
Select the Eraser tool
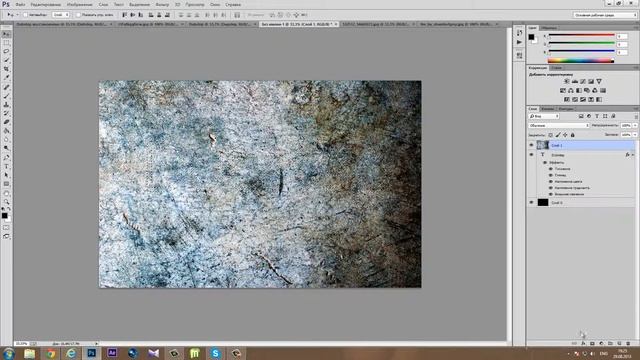pos(6,122)
